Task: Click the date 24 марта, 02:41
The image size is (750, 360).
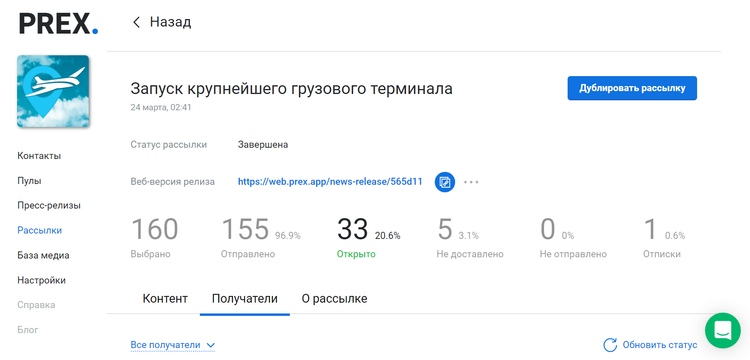Action: (161, 108)
